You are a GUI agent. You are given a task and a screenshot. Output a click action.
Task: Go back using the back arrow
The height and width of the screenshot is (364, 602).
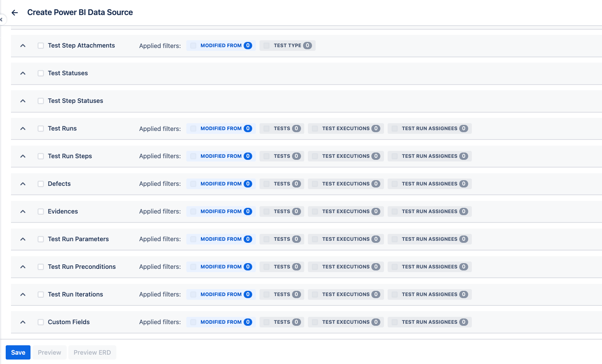(x=15, y=13)
